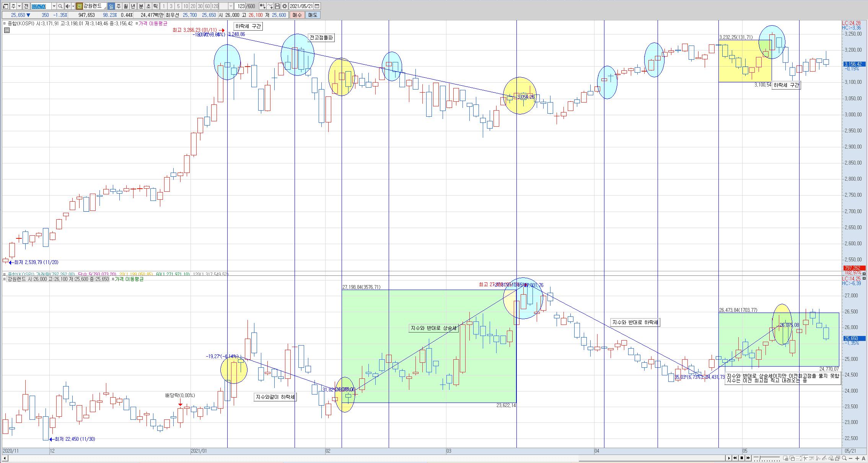Open the stock code history dropdown
The image size is (868, 463).
pos(54,6)
